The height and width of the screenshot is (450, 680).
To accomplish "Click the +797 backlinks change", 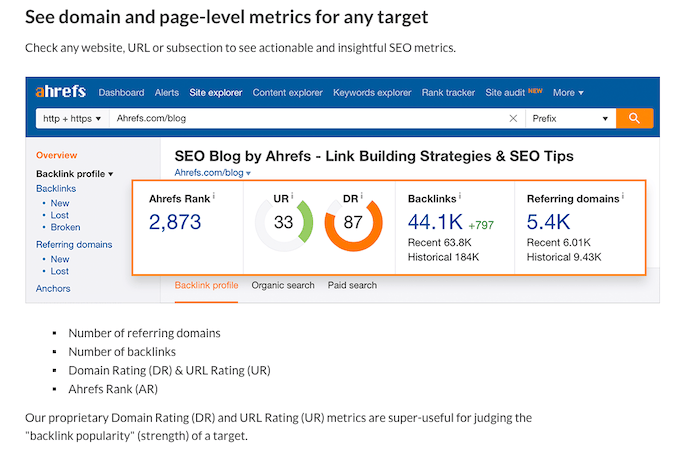I will pyautogui.click(x=481, y=225).
